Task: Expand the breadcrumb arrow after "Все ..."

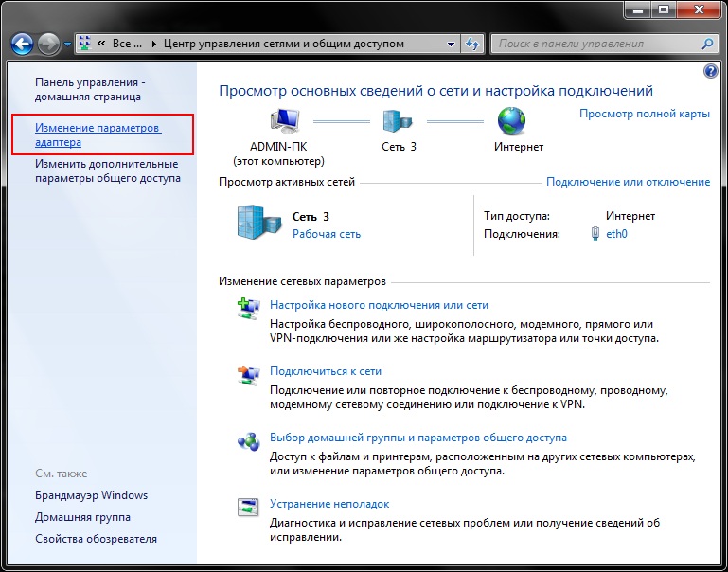Action: pos(154,44)
